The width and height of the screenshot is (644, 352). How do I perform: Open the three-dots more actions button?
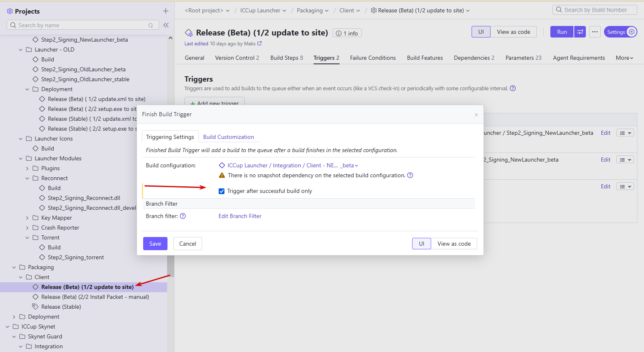pyautogui.click(x=595, y=32)
